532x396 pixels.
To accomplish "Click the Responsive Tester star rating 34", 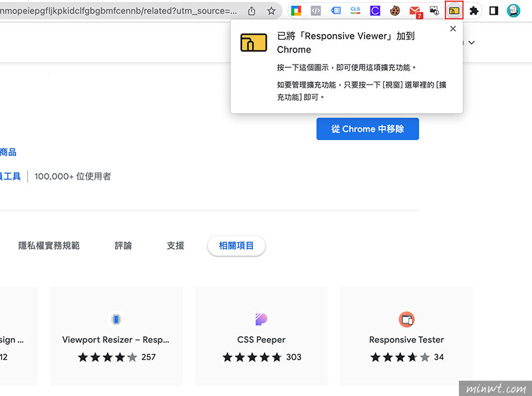I will coord(407,357).
